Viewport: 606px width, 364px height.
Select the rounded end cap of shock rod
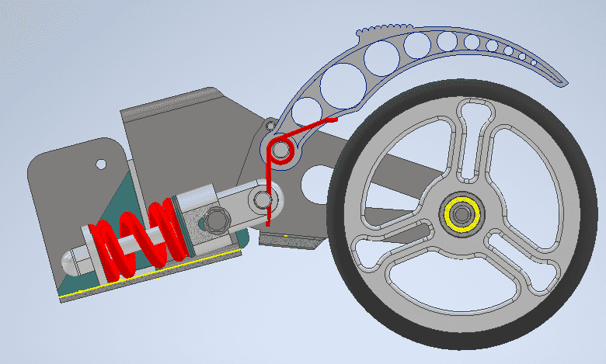click(70, 262)
